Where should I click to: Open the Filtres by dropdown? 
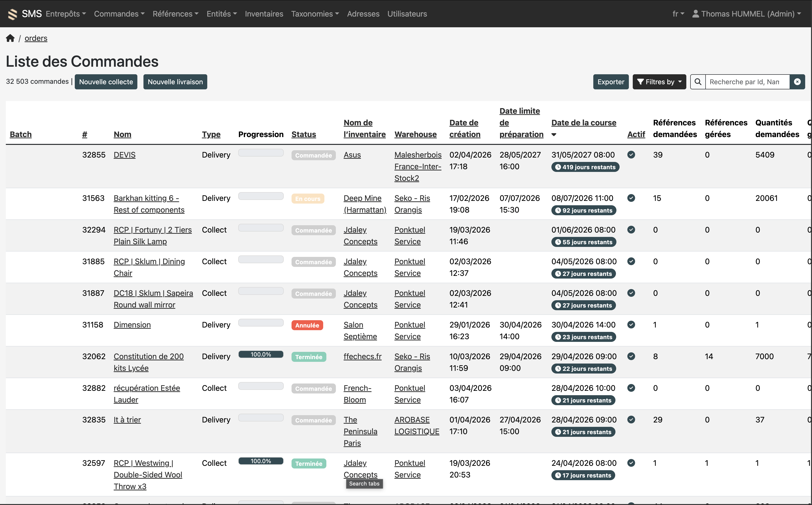click(659, 82)
